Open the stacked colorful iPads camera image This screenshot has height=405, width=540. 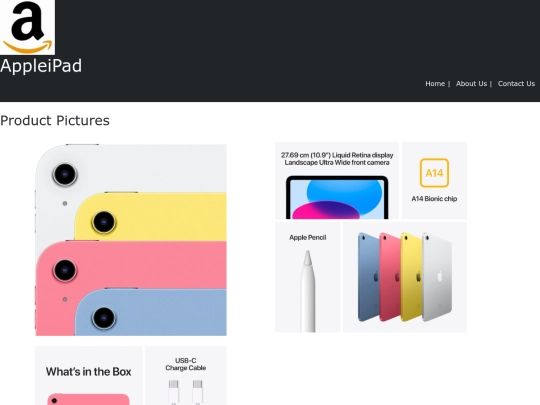coord(131,240)
